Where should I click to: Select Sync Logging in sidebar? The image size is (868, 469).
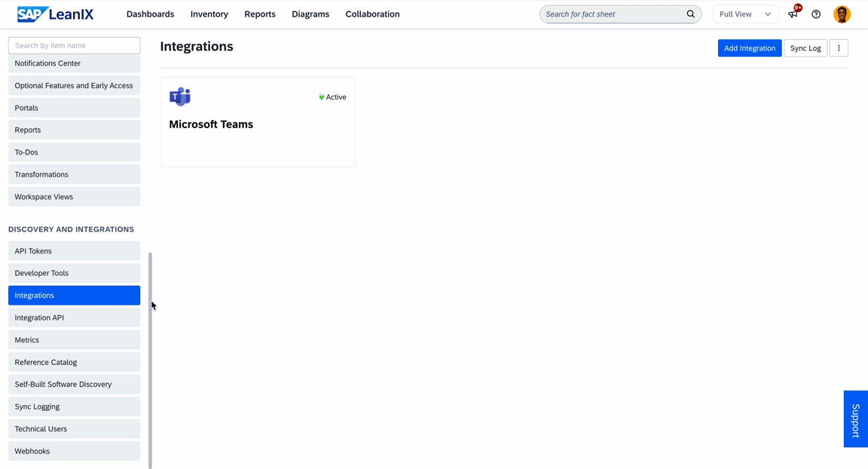pyautogui.click(x=74, y=406)
